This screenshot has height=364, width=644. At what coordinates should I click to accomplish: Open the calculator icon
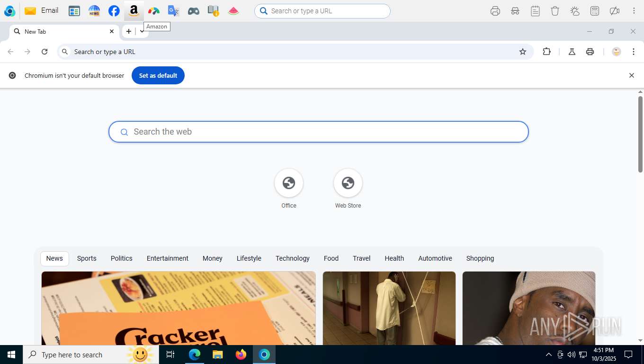tap(595, 11)
